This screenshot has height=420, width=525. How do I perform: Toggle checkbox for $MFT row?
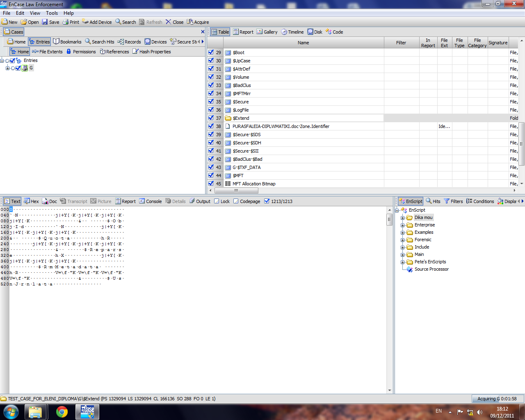(x=211, y=175)
